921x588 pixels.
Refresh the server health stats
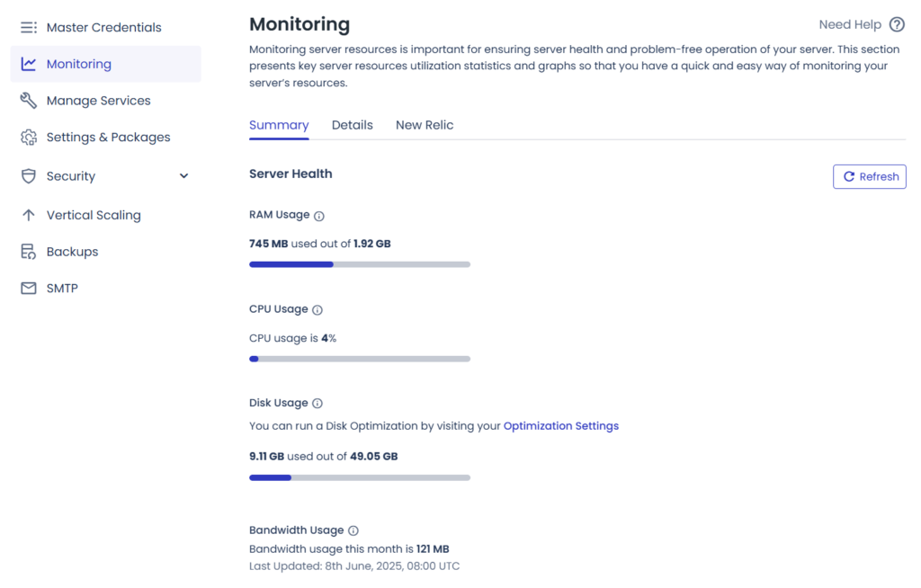click(870, 177)
